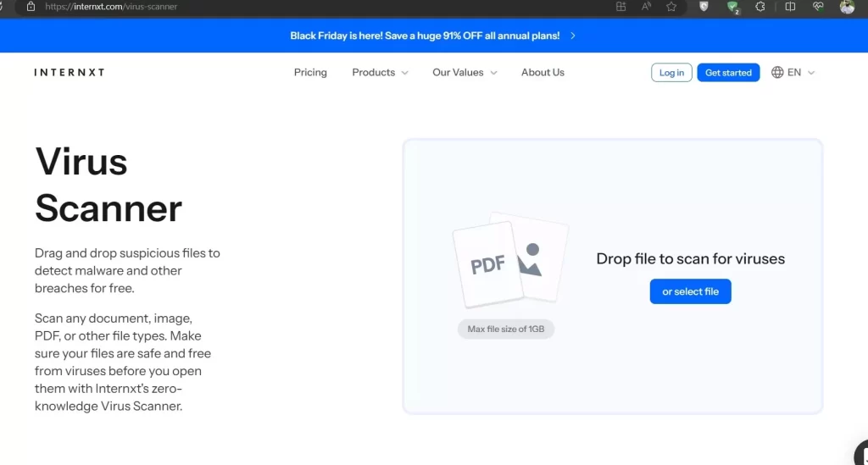The width and height of the screenshot is (868, 465).
Task: Click 'Max file size of 1GB' label
Action: [x=505, y=329]
